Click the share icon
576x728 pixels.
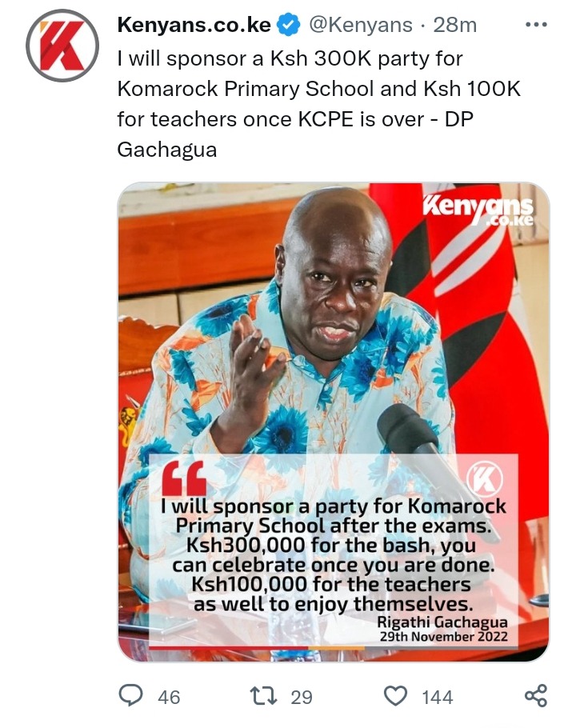(x=536, y=695)
